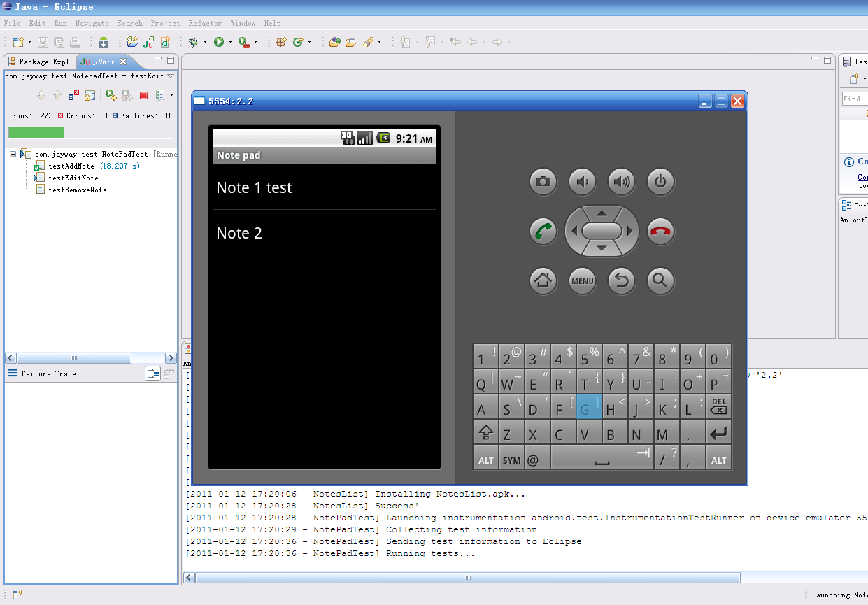This screenshot has height=605, width=868.
Task: Collapse the com.jayway.test.NotePadTest tree node
Action: (13, 154)
